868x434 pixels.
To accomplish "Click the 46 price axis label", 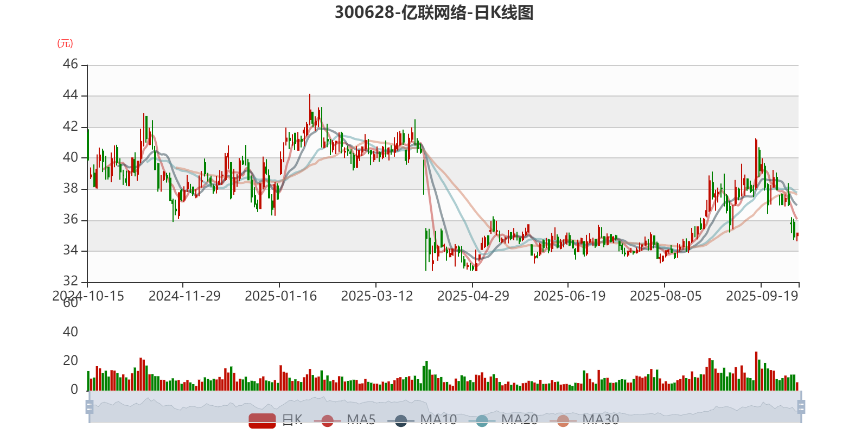I will tap(71, 65).
